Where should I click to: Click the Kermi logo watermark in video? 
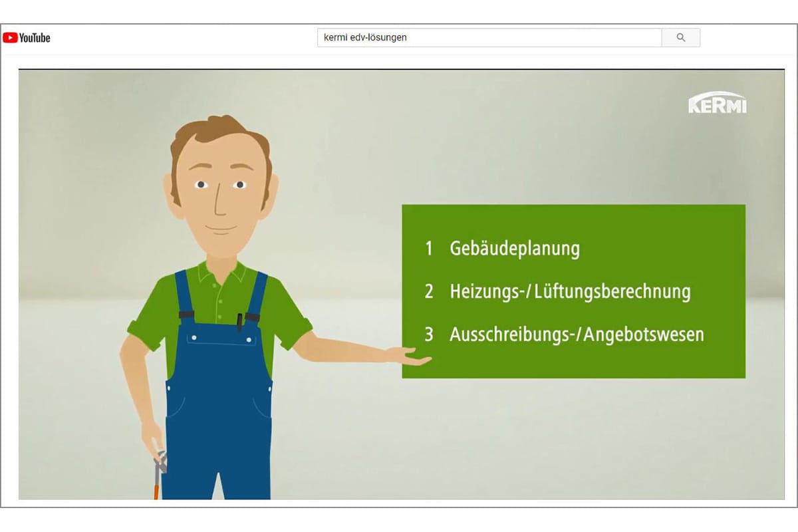pyautogui.click(x=717, y=104)
